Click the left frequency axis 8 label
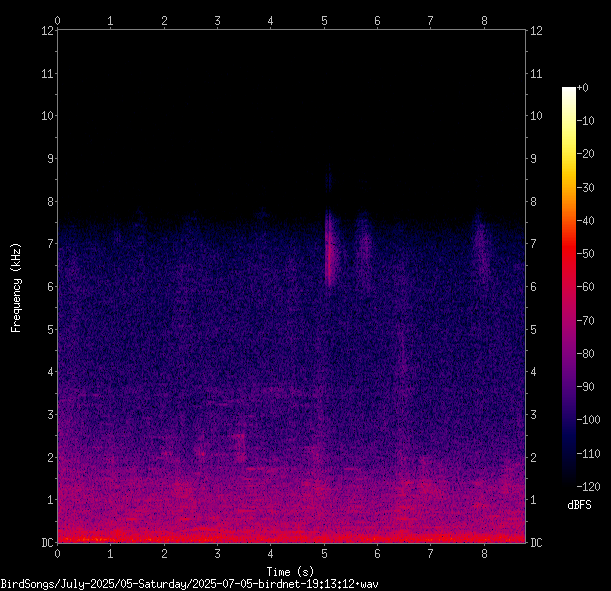 tap(51, 201)
